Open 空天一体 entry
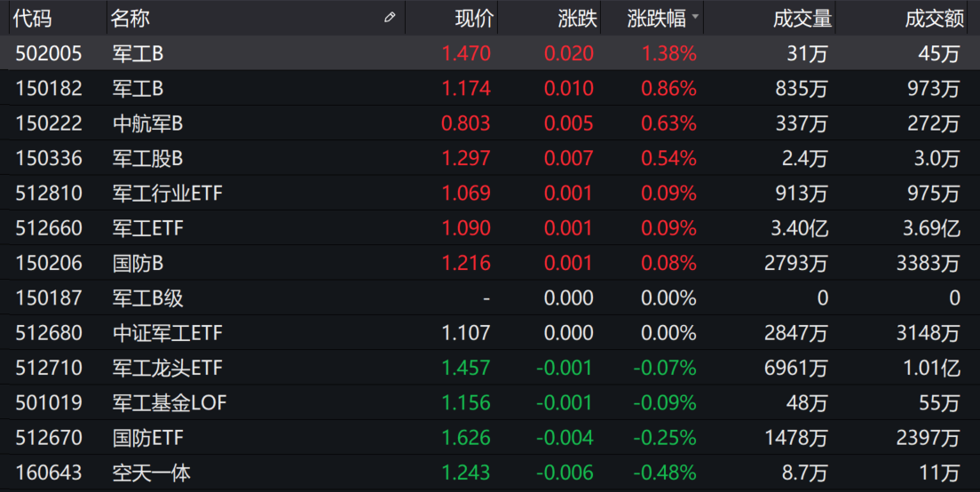Image resolution: width=980 pixels, height=492 pixels. 151,472
